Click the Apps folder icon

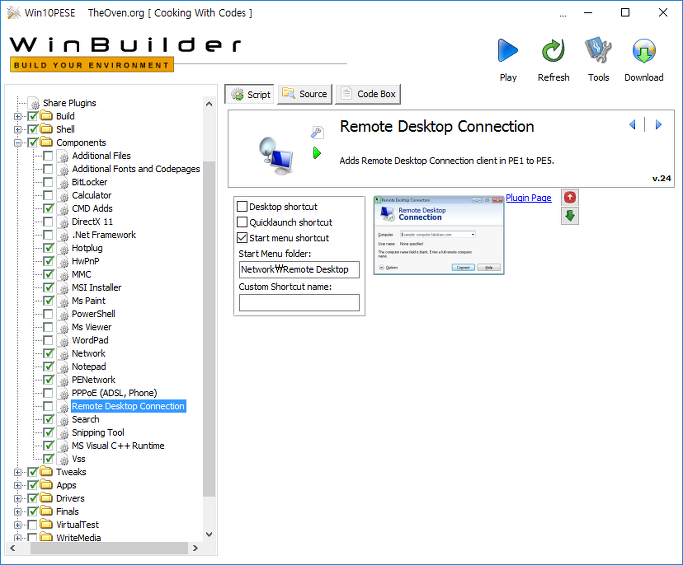click(x=46, y=485)
